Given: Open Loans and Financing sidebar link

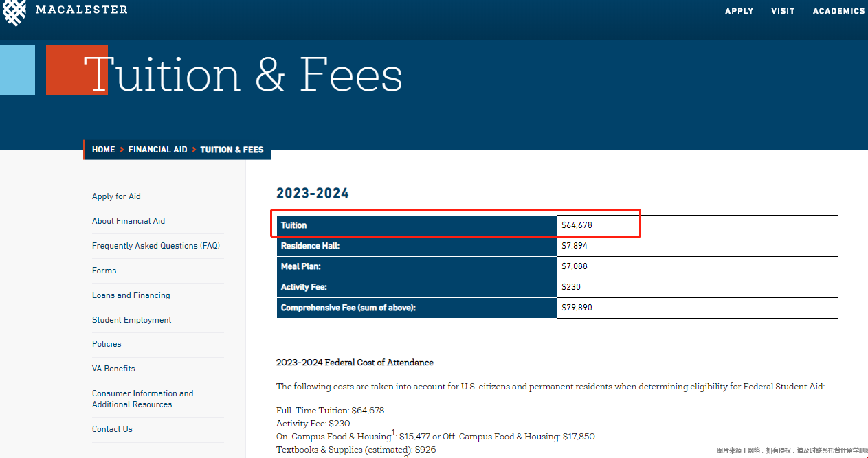Looking at the screenshot, I should [131, 295].
